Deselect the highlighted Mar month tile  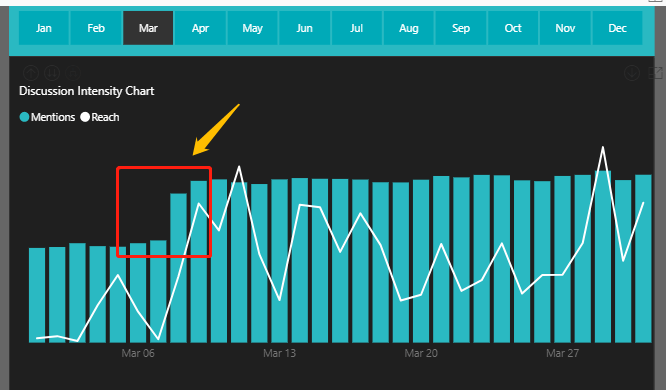[x=148, y=28]
